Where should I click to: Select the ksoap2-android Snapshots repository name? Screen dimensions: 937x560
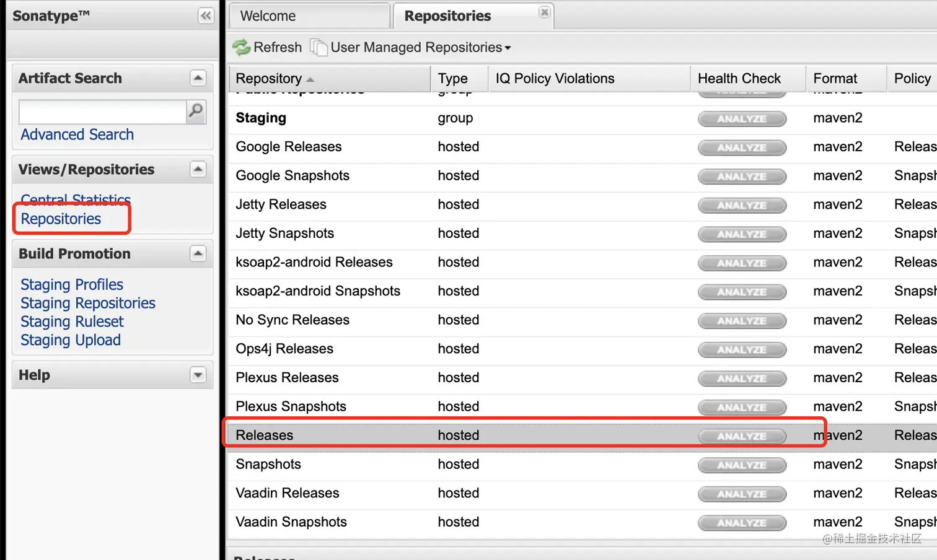tap(318, 291)
